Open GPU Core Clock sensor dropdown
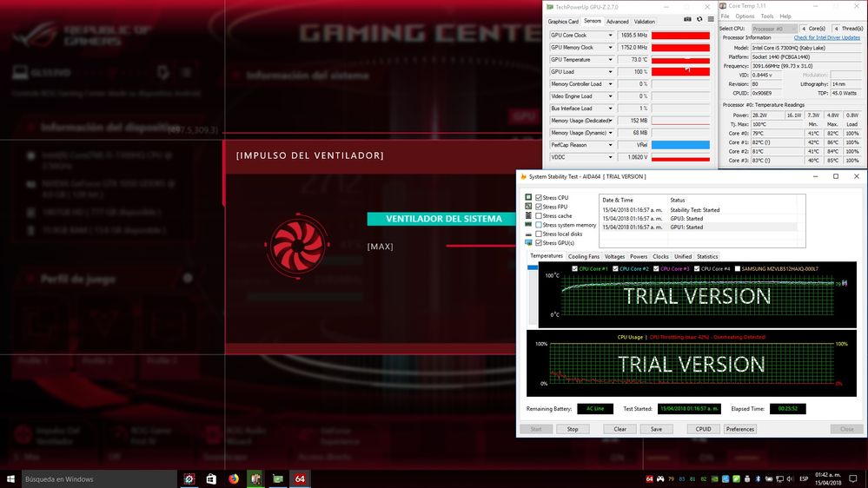 coord(610,36)
